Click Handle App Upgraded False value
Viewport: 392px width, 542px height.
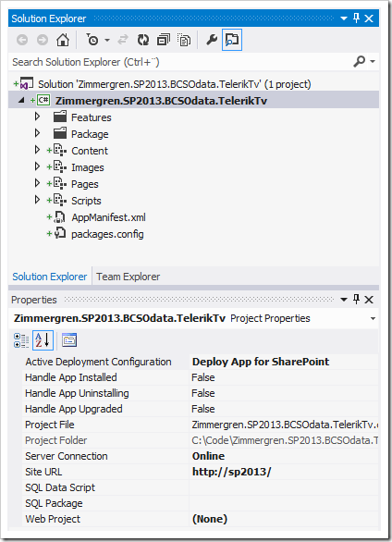pyautogui.click(x=203, y=409)
